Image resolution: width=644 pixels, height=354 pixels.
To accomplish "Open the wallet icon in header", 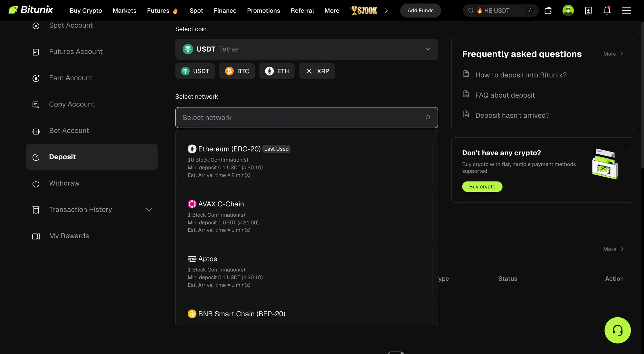I will pyautogui.click(x=548, y=11).
